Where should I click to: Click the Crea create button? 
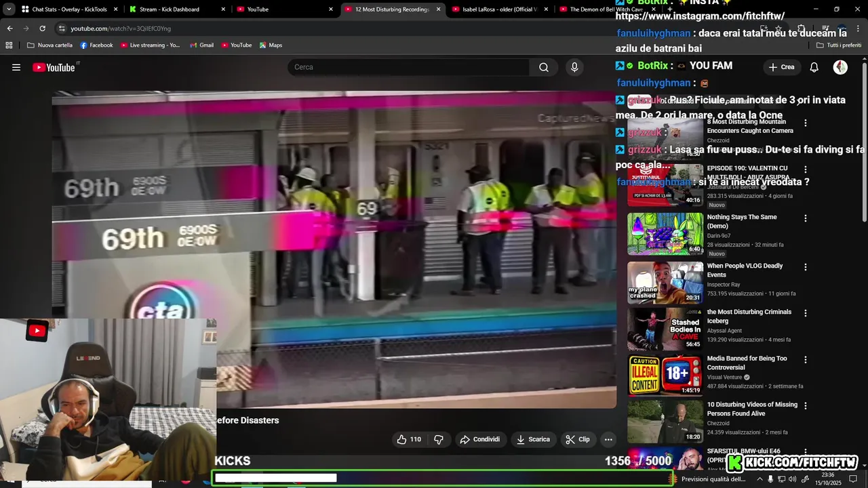click(x=781, y=67)
